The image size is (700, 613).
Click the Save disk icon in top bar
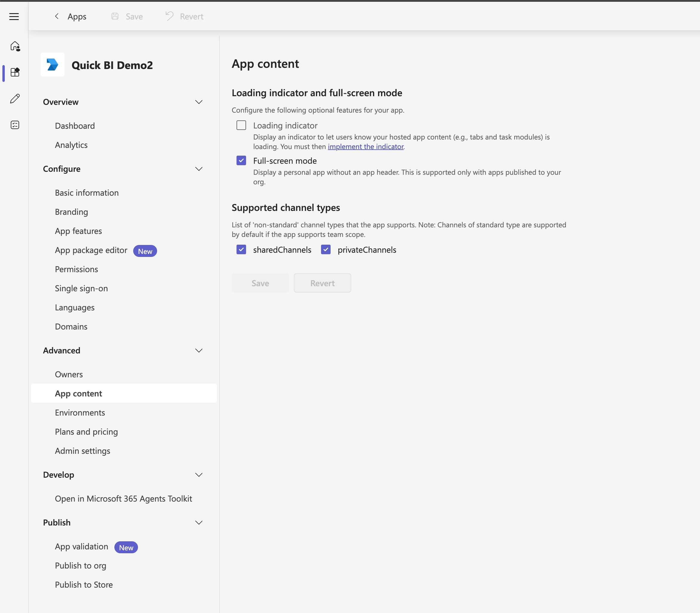[x=115, y=16]
